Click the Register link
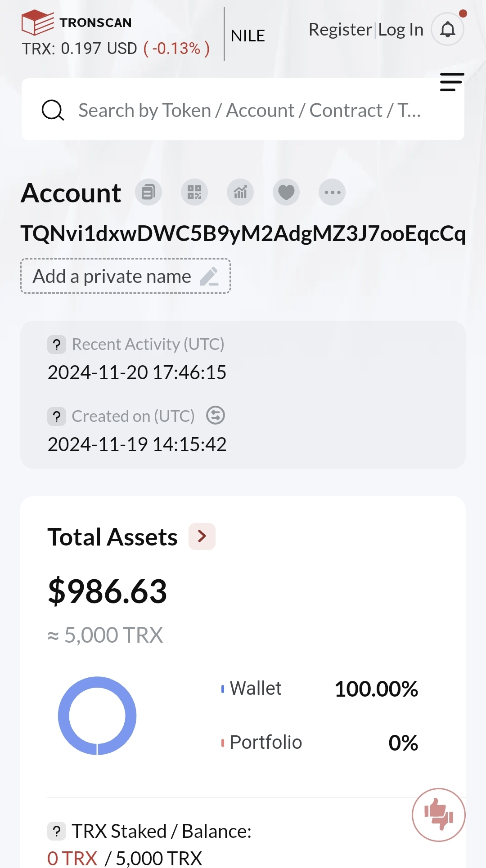Image resolution: width=486 pixels, height=868 pixels. tap(340, 30)
